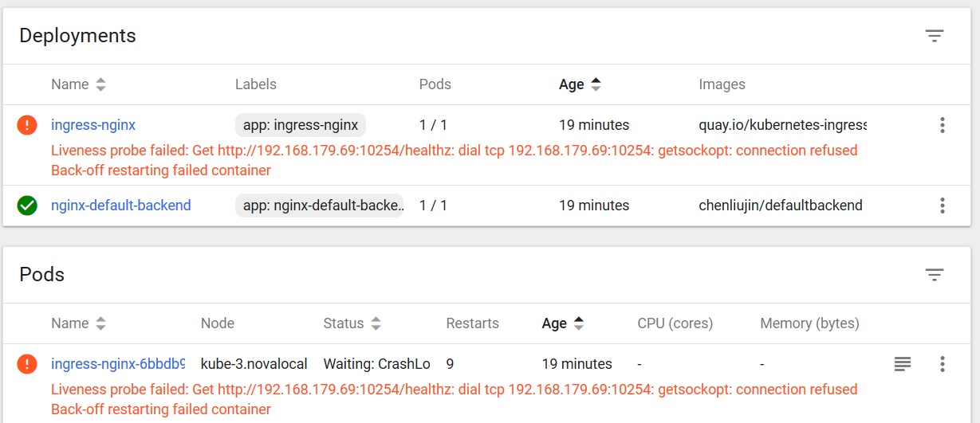Screen dimensions: 980x423
Task: Open actions menu for nginx-default-backend deployment
Action: click(x=942, y=206)
